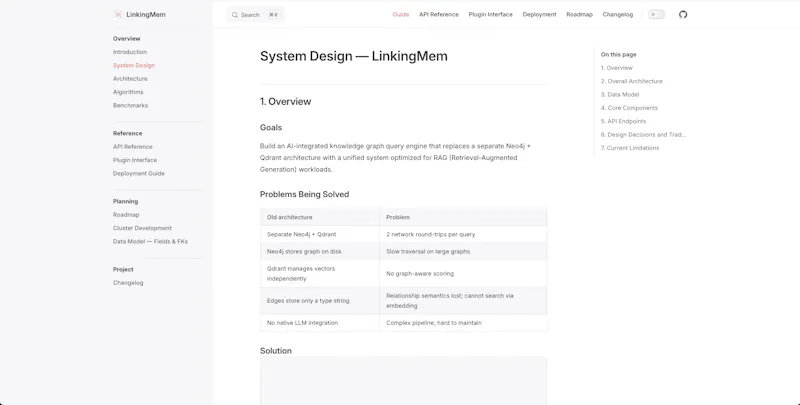Open Changelog in top navigation
Image resolution: width=800 pixels, height=405 pixels.
coord(617,15)
